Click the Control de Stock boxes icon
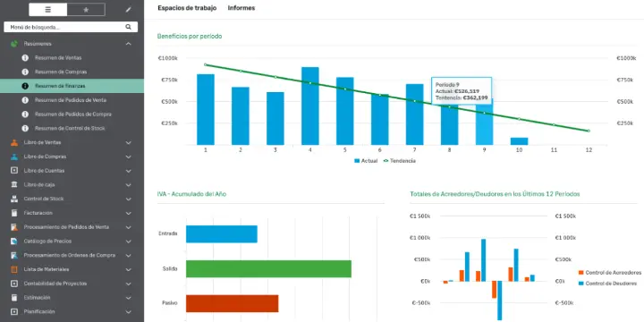The width and height of the screenshot is (644, 322). click(14, 199)
